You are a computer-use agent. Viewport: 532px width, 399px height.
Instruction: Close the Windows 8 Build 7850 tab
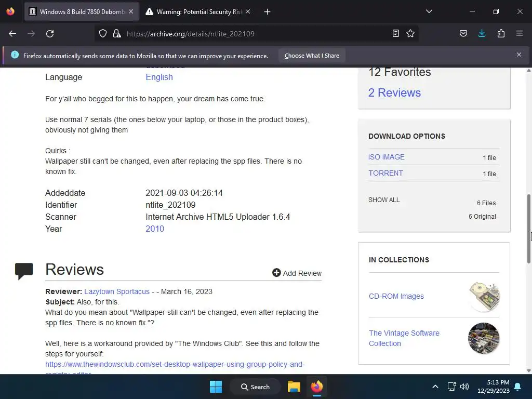[131, 11]
